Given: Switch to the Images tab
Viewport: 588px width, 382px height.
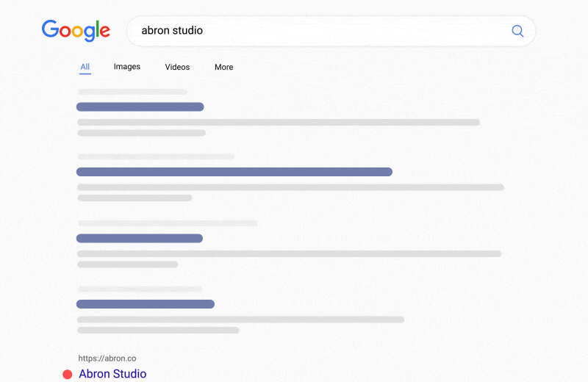Looking at the screenshot, I should tap(126, 67).
